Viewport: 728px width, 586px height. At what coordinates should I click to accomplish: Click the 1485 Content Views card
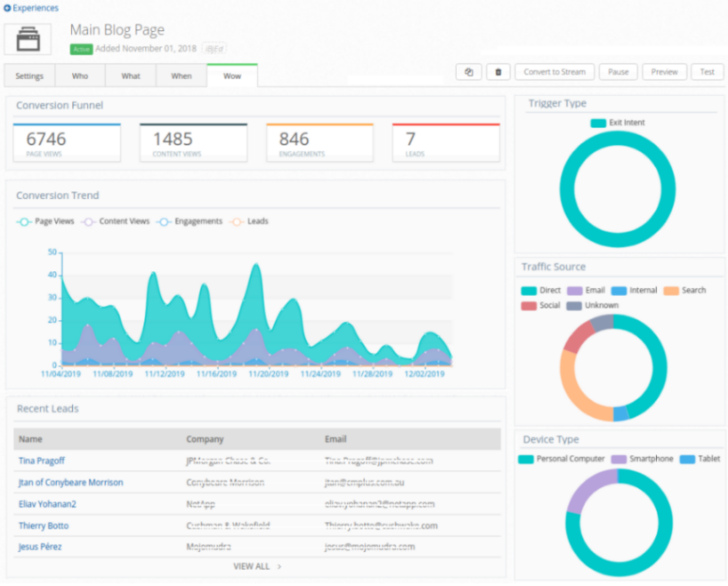tap(194, 143)
